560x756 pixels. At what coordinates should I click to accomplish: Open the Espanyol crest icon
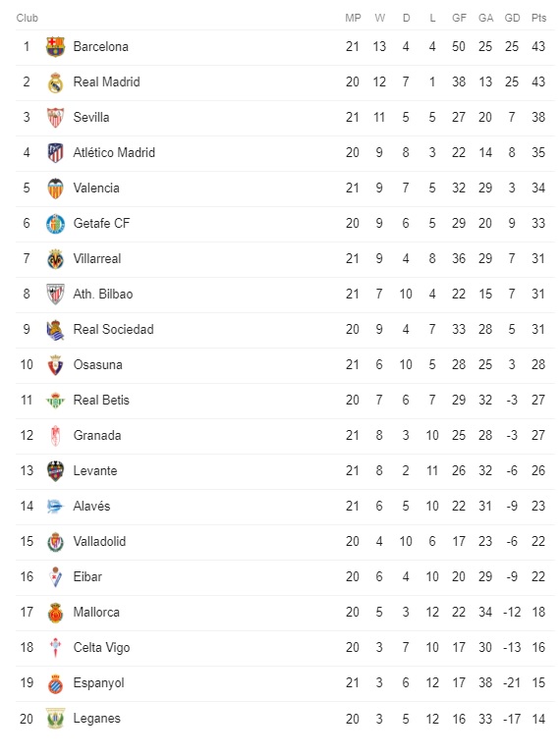[55, 683]
